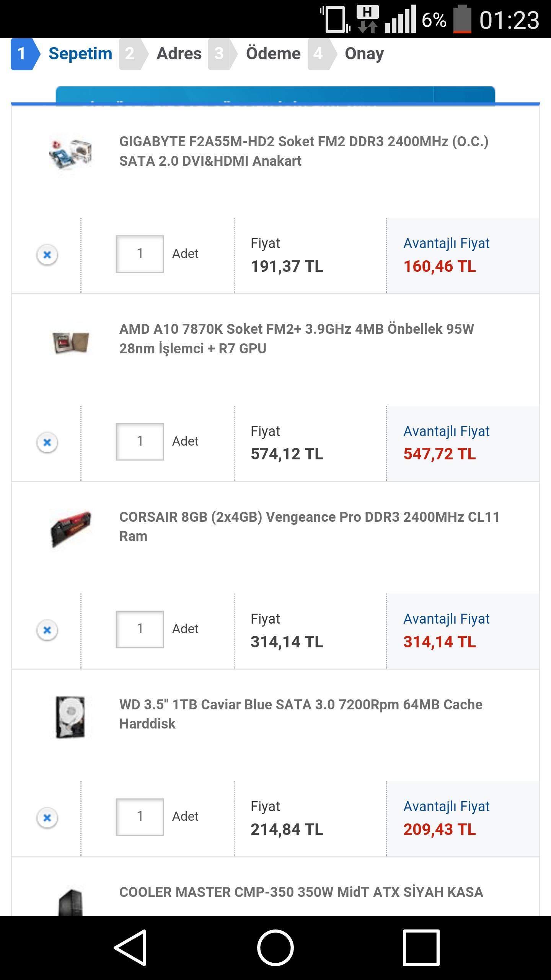View the CORSAIR RAM product image
The image size is (551, 980).
(71, 529)
